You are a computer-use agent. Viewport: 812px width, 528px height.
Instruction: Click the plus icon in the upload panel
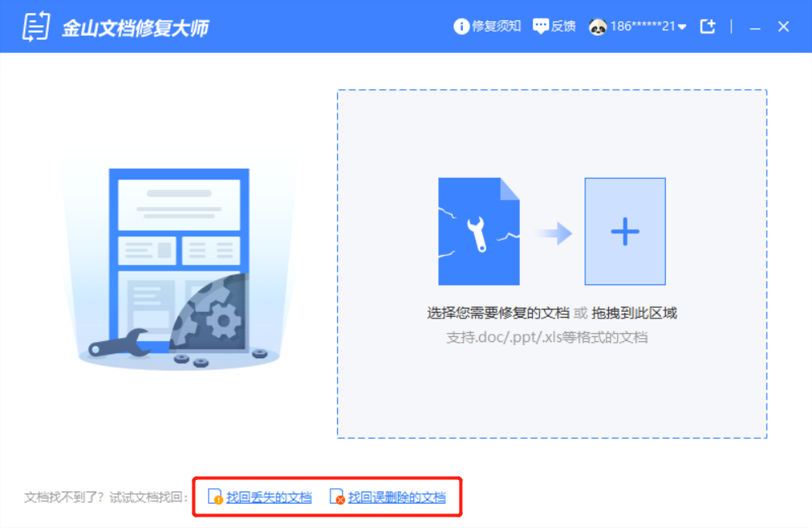624,232
